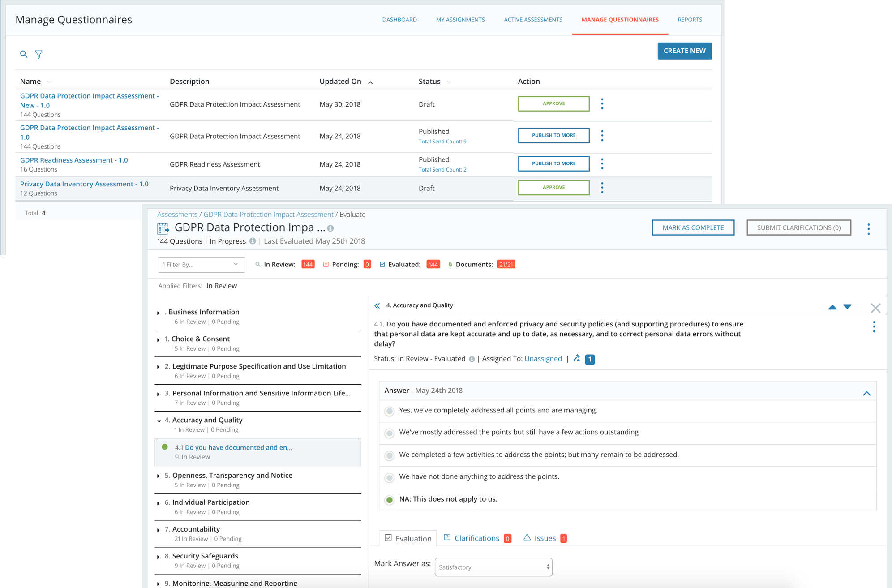
Task: Select 'NA: This does not apply to us' radio
Action: click(390, 500)
